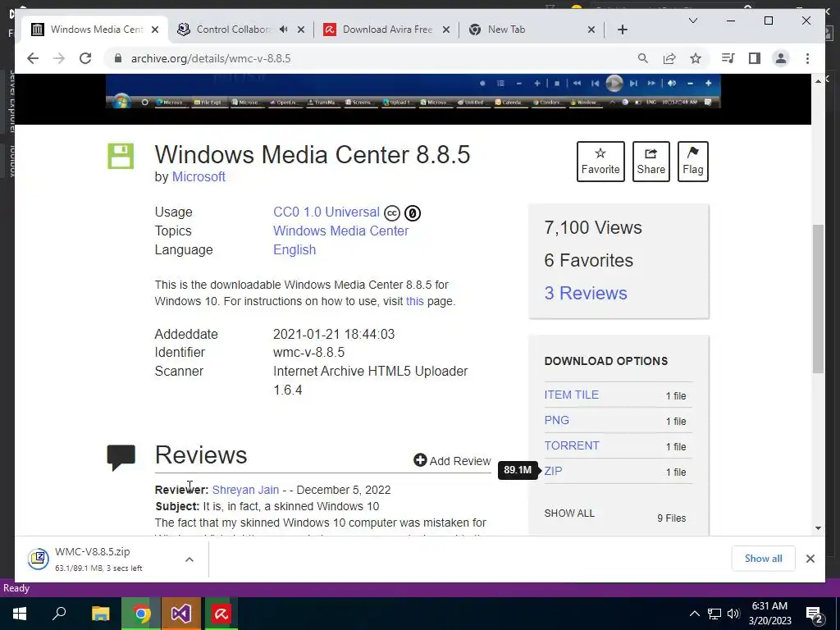Image resolution: width=840 pixels, height=630 pixels.
Task: Open File Explorer from taskbar
Action: coord(100,614)
